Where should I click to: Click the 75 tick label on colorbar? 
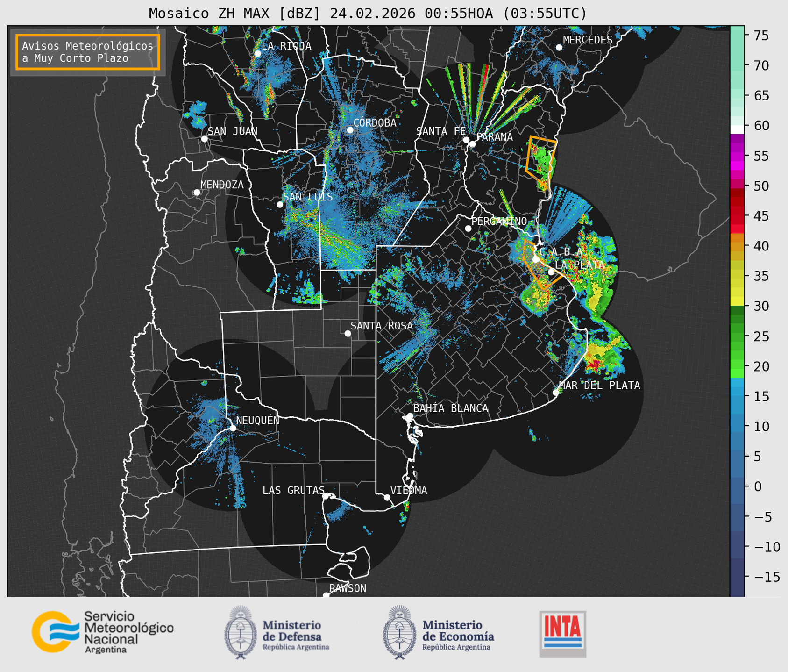point(761,36)
